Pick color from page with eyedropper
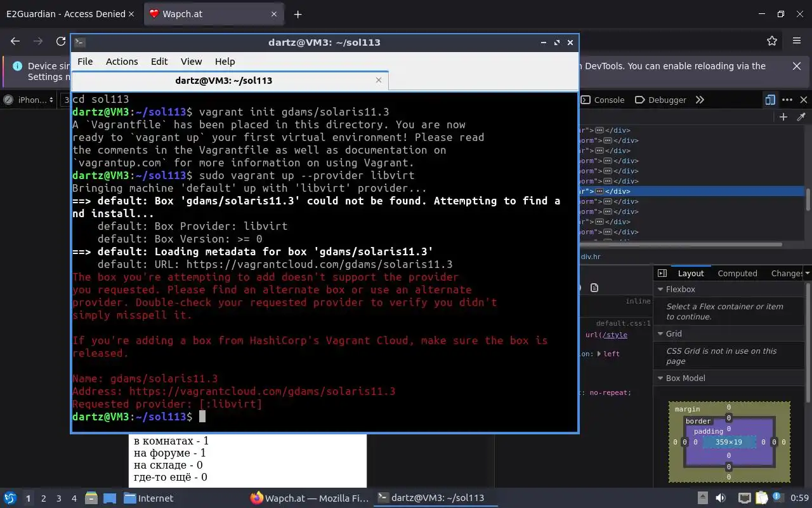The image size is (812, 508). tap(801, 117)
